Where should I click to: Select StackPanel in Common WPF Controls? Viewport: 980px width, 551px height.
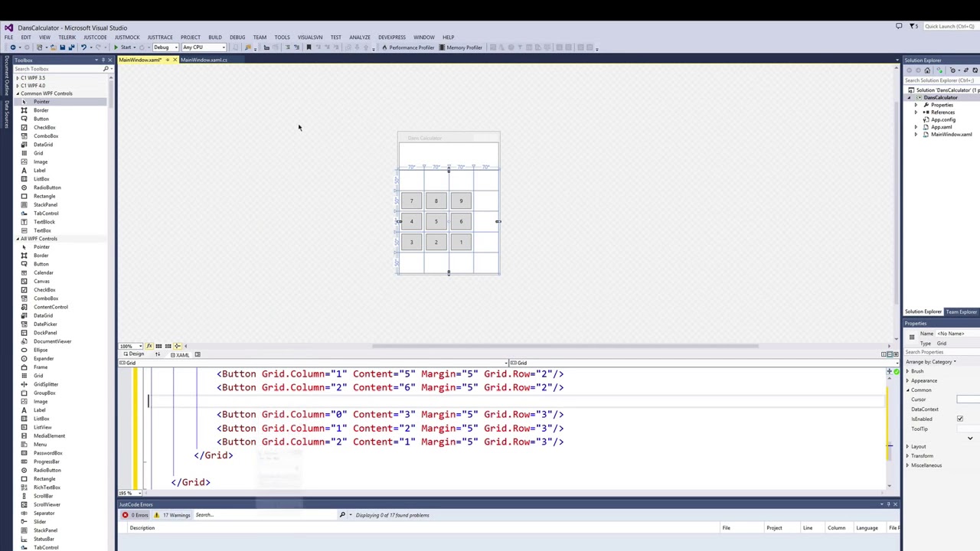tap(45, 204)
